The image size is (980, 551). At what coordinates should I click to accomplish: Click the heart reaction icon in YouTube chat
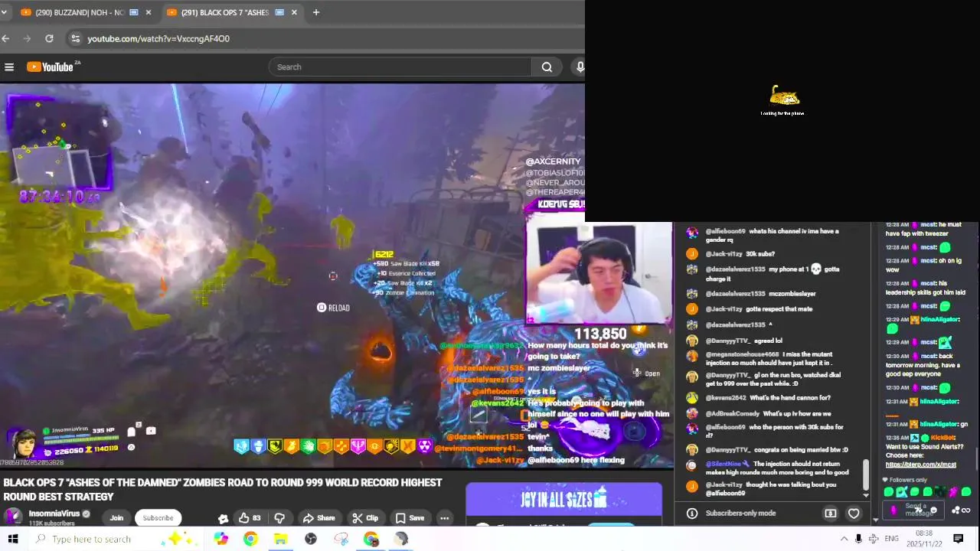(x=854, y=514)
